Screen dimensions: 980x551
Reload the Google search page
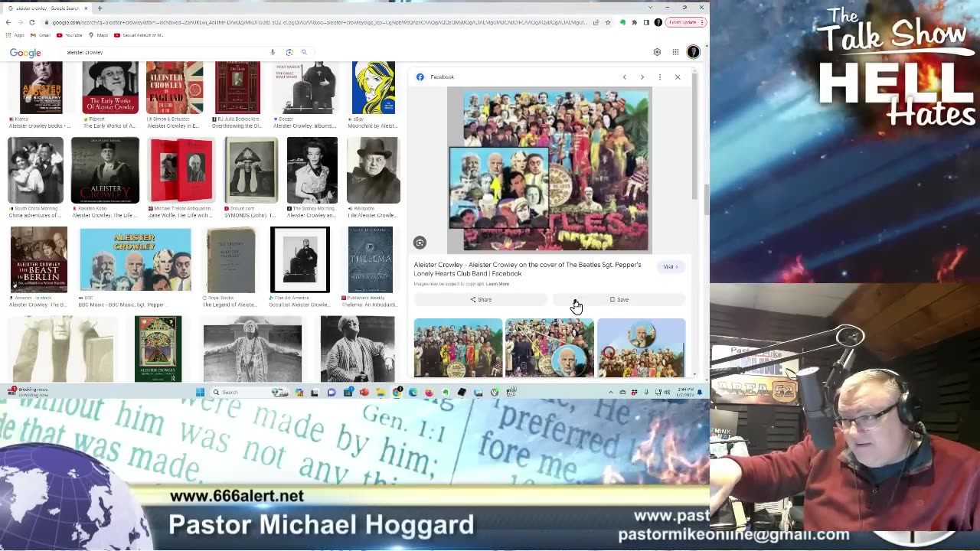31,22
